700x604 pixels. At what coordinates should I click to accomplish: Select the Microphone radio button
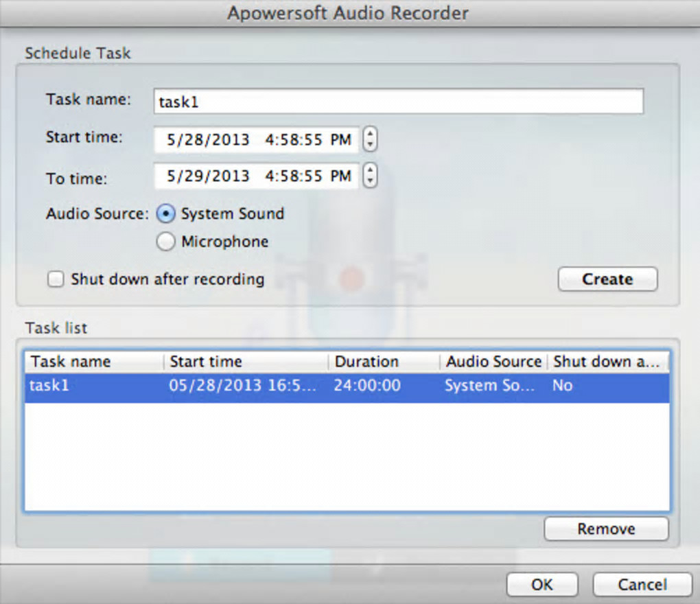165,242
